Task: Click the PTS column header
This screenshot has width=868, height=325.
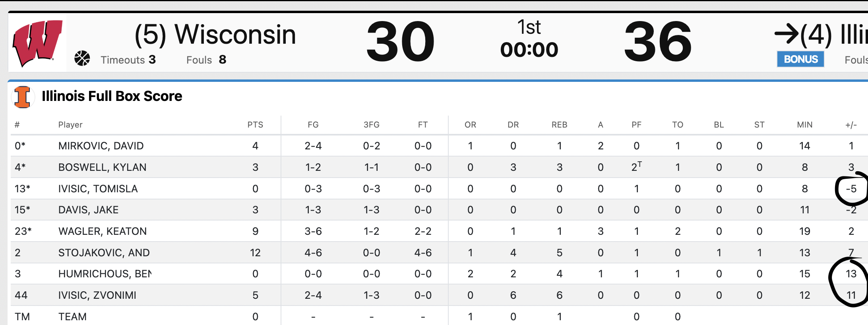Action: 255,125
